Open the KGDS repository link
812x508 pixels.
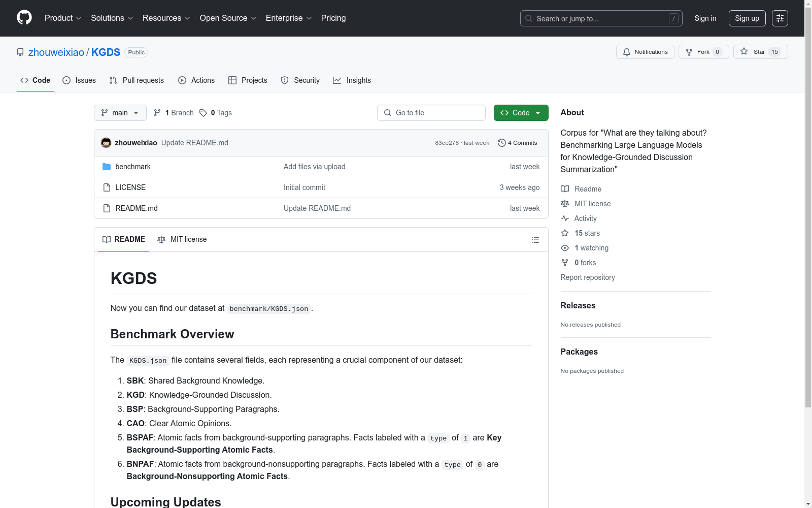[106, 52]
